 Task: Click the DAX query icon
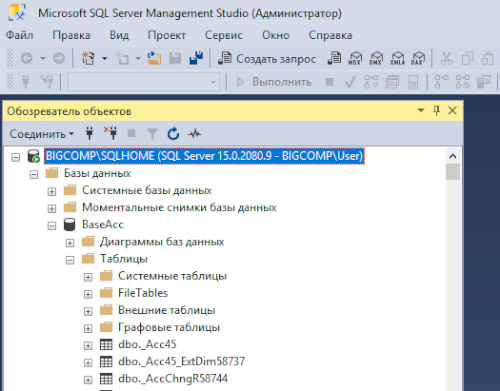(x=418, y=59)
